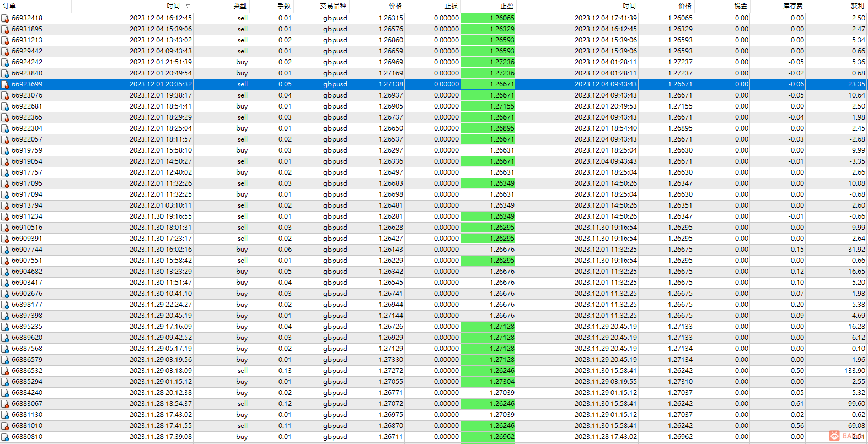Pick the trade icon beside order 66923840
This screenshot has width=868, height=444.
(5, 73)
